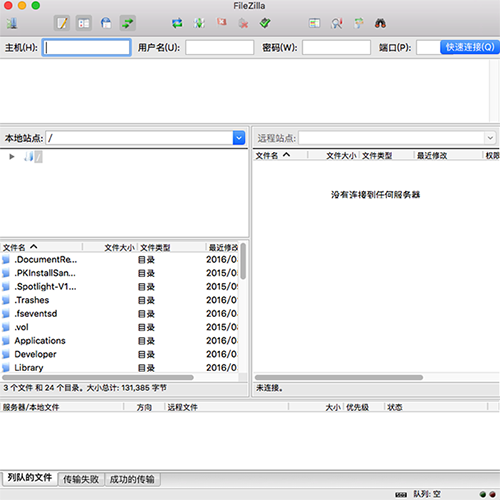Click the 端口(P) port field
Viewport: 500px width, 500px height.
tap(428, 47)
